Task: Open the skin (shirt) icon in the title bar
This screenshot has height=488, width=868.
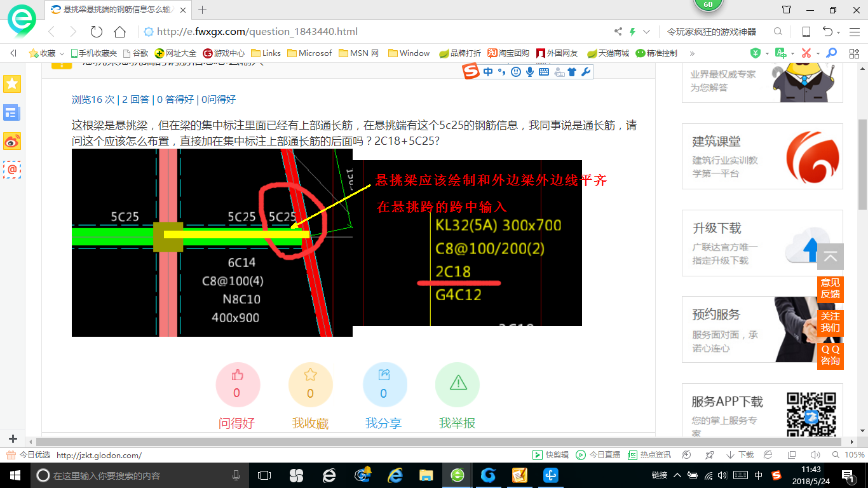Action: (787, 10)
